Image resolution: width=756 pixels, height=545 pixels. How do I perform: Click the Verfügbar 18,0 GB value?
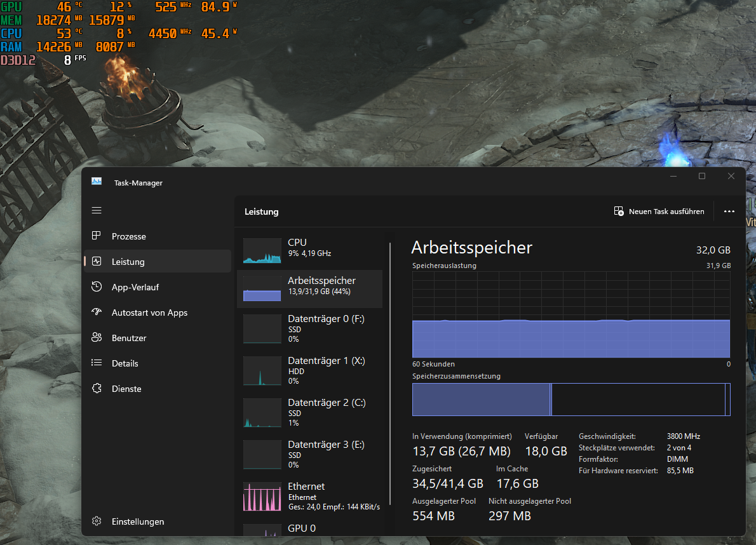coord(546,451)
